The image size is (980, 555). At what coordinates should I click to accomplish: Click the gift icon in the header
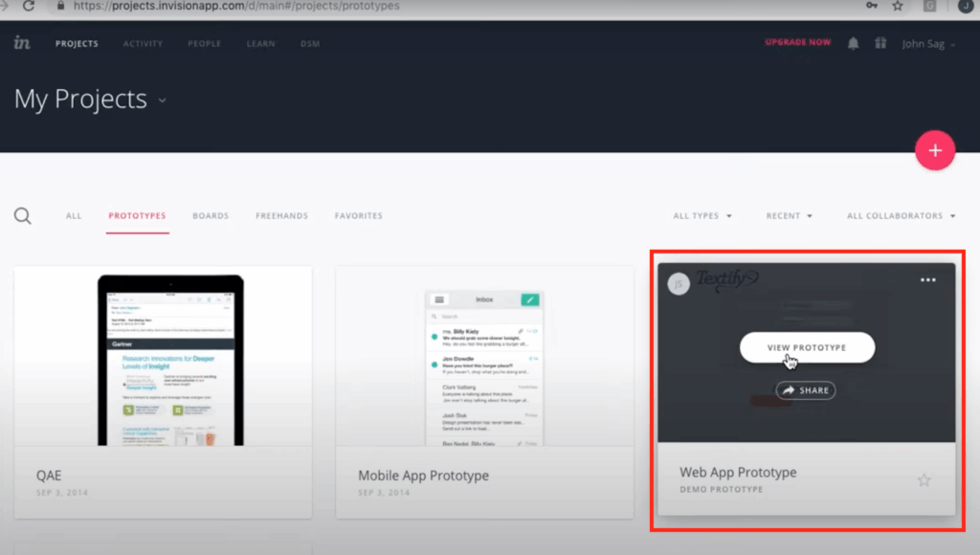coord(880,42)
